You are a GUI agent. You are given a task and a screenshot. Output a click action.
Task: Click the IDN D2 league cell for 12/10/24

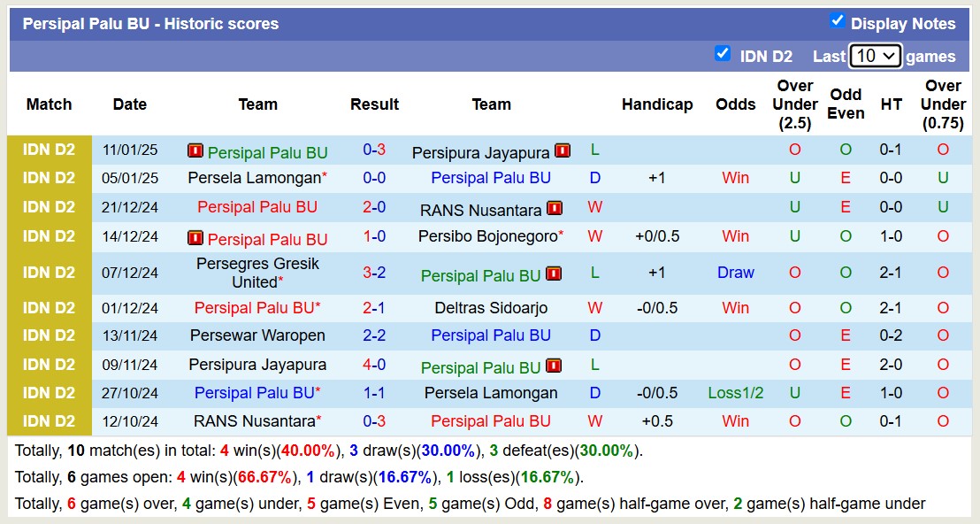pos(50,421)
